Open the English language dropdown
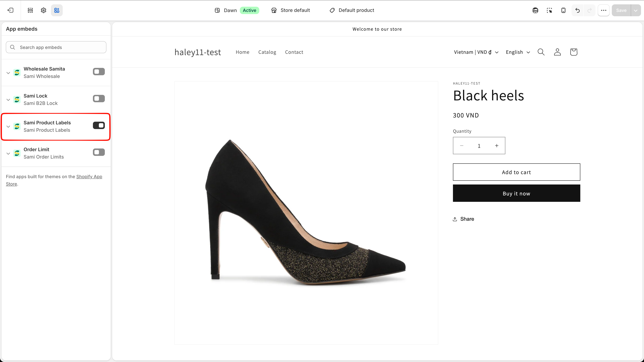The image size is (644, 362). pyautogui.click(x=518, y=52)
